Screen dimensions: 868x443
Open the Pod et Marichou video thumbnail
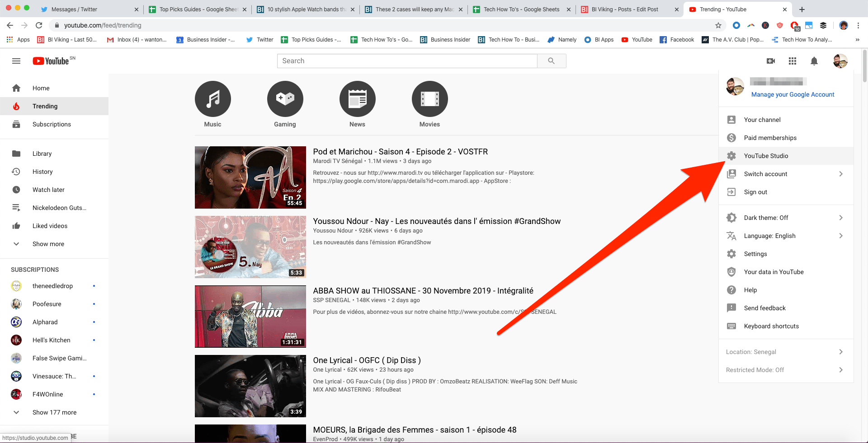[250, 177]
